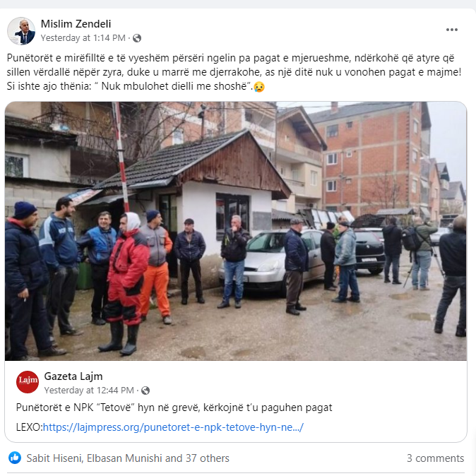Click the blue like reaction icon

click(15, 458)
